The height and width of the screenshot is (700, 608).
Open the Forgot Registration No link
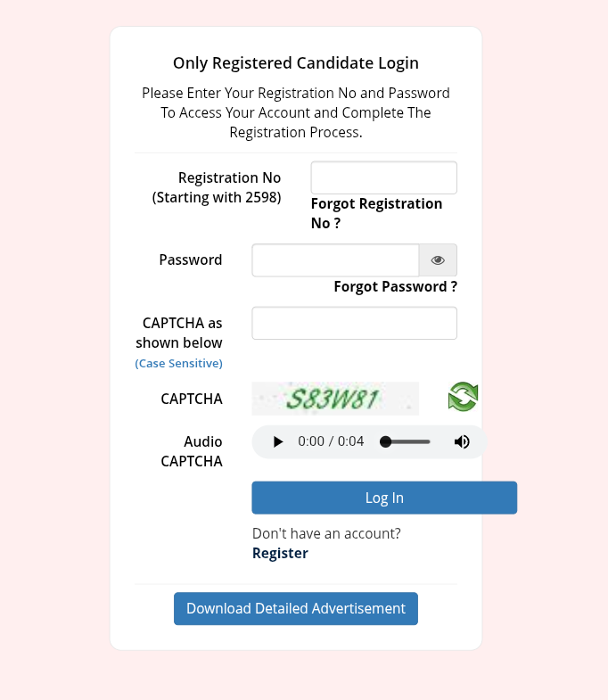(x=376, y=213)
